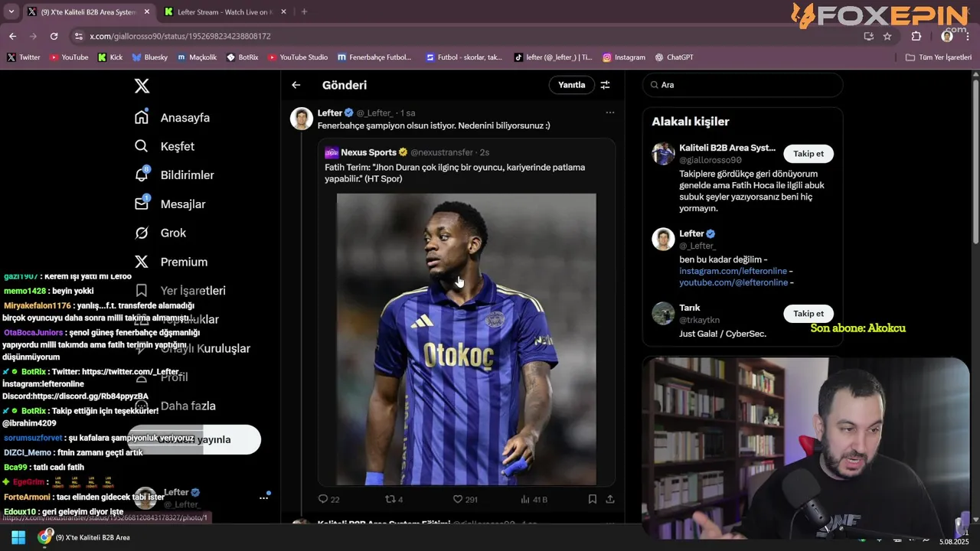Open Chrome three-dot menu
The height and width of the screenshot is (551, 980).
968,36
